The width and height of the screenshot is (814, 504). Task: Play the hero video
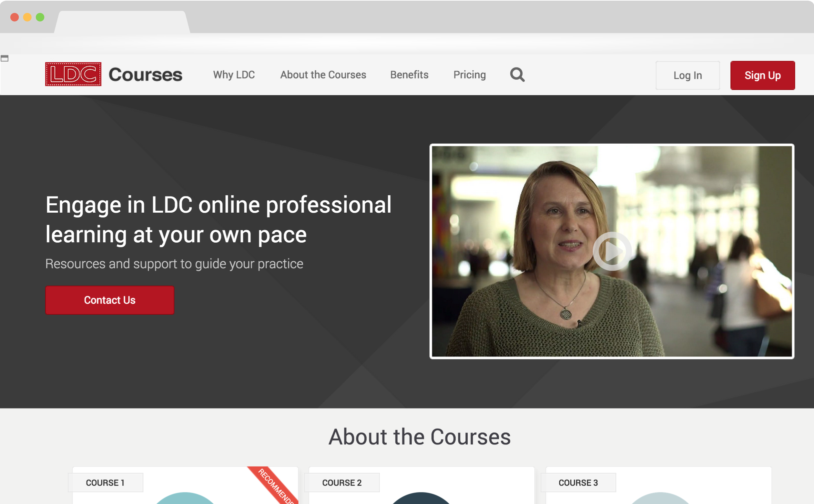coord(612,251)
